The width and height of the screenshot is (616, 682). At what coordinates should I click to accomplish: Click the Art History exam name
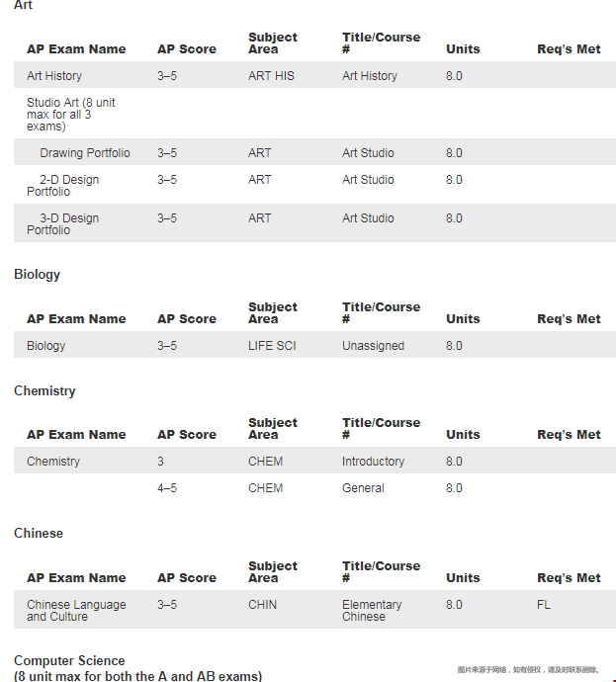point(54,76)
